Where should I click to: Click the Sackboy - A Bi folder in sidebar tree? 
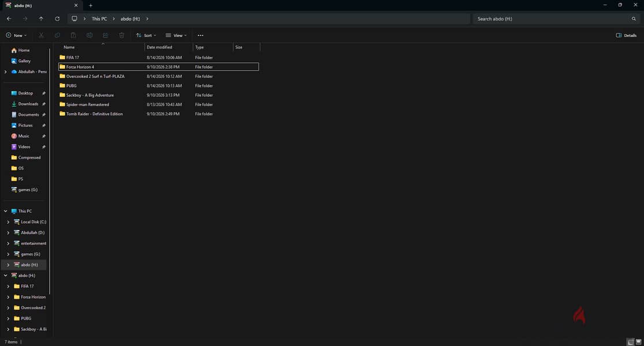coord(30,329)
